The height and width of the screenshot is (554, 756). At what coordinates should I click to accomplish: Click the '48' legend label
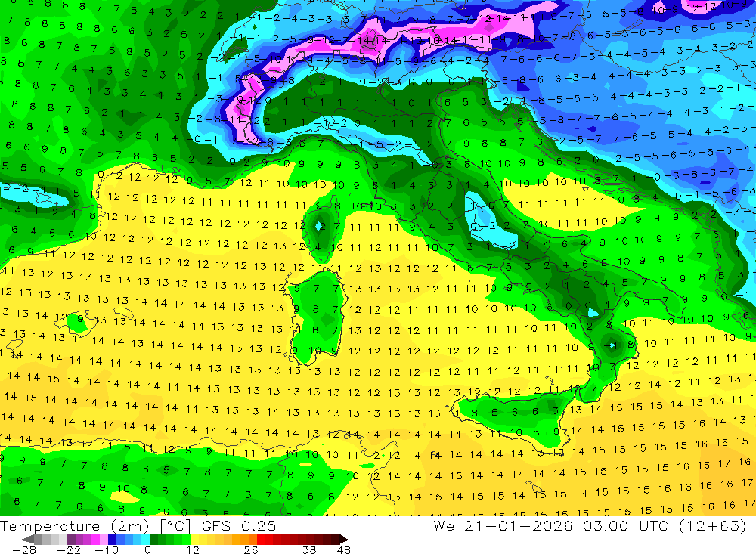pyautogui.click(x=344, y=549)
